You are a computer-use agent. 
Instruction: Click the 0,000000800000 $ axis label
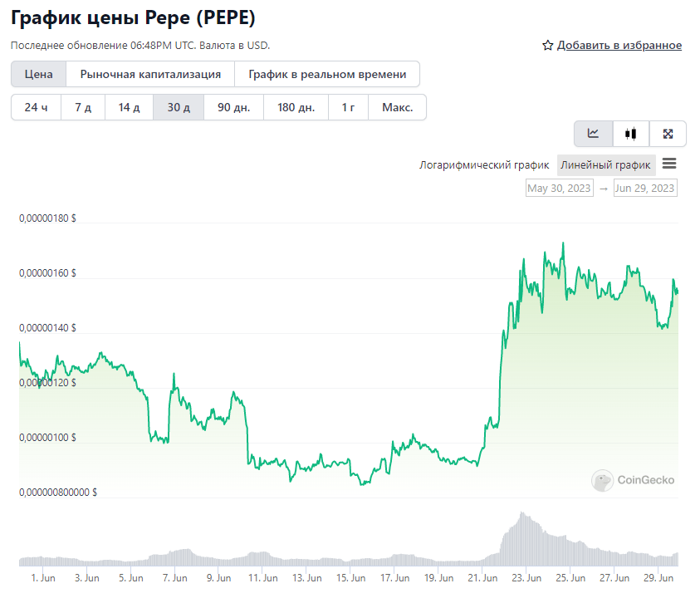tap(58, 493)
